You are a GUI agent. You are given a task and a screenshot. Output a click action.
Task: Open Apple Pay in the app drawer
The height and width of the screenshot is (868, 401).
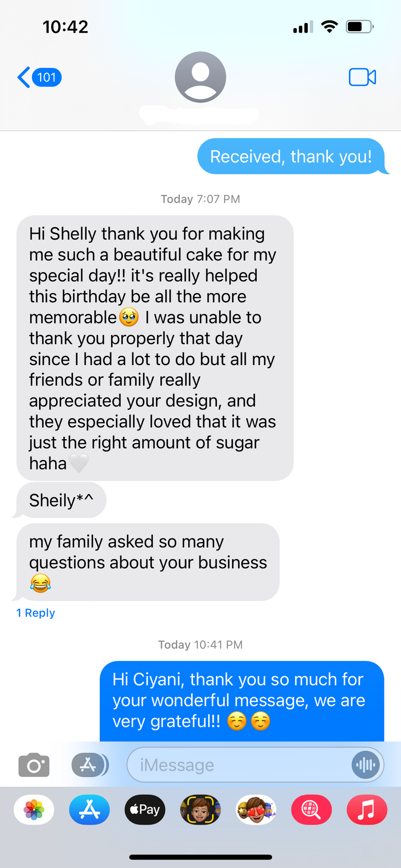(145, 810)
